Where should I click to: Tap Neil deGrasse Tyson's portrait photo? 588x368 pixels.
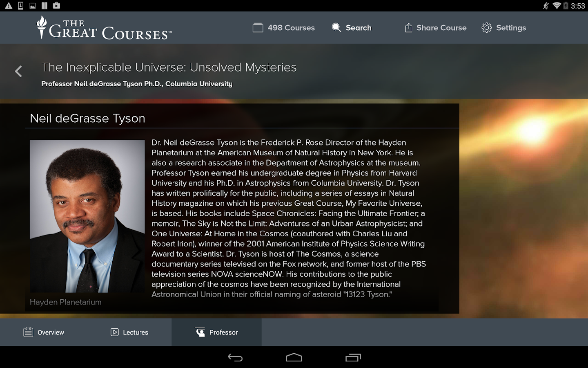[87, 216]
